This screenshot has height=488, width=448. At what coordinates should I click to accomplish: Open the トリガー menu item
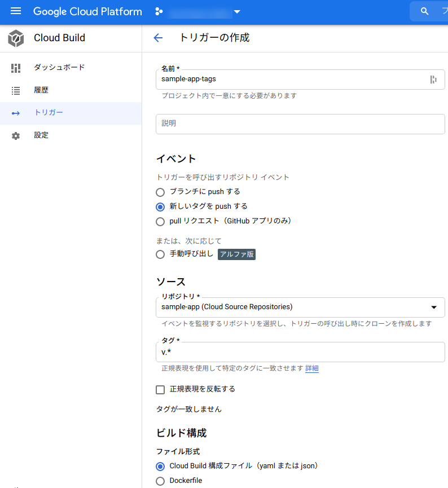(x=71, y=113)
